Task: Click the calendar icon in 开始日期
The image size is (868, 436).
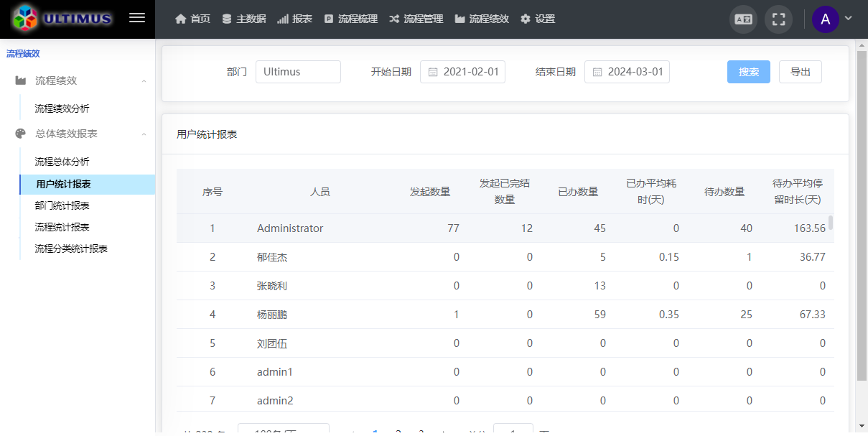Action: click(x=433, y=72)
